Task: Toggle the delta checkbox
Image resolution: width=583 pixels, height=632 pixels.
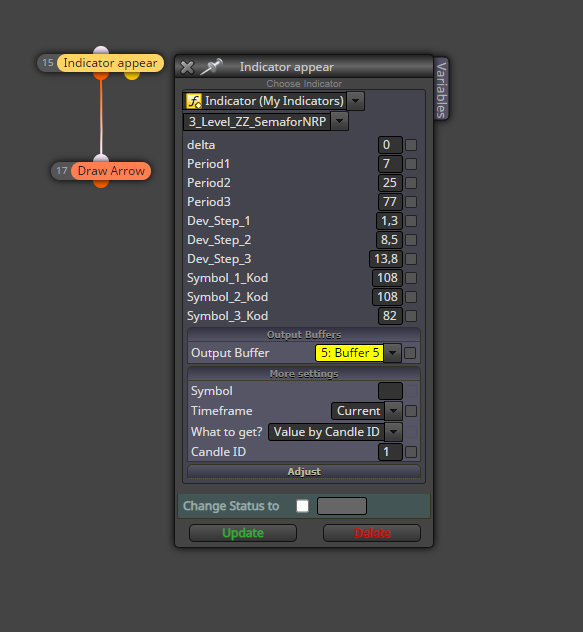Action: click(x=411, y=145)
